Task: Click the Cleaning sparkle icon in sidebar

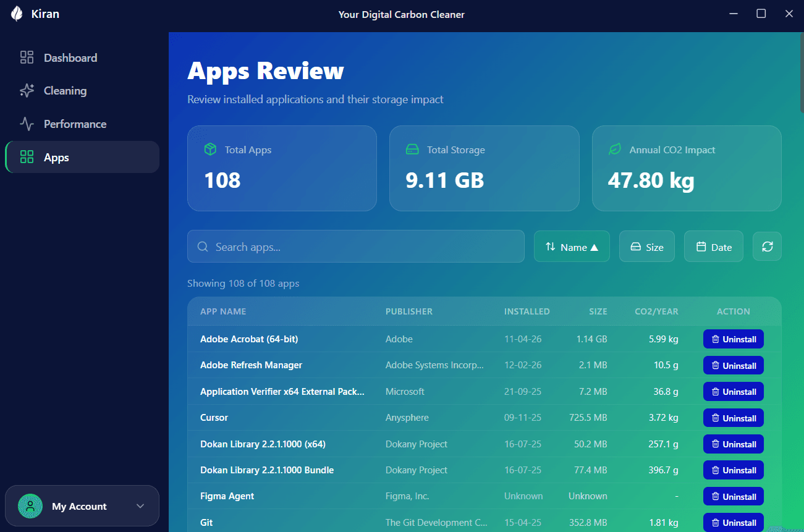Action: click(x=27, y=91)
